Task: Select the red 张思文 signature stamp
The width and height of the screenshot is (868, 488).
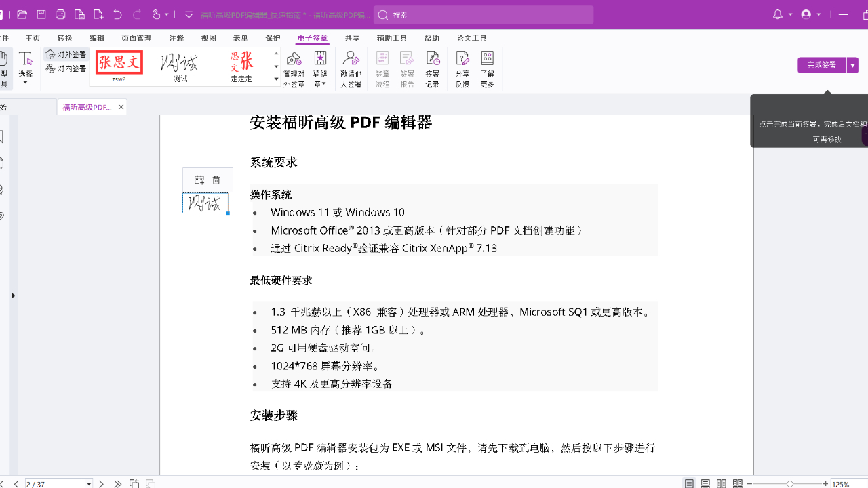Action: (x=119, y=63)
